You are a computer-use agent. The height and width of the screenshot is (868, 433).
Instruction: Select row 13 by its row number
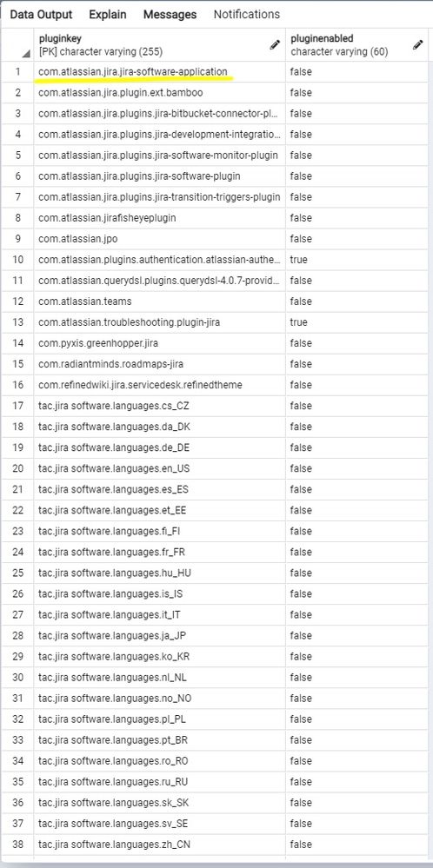coord(17,322)
